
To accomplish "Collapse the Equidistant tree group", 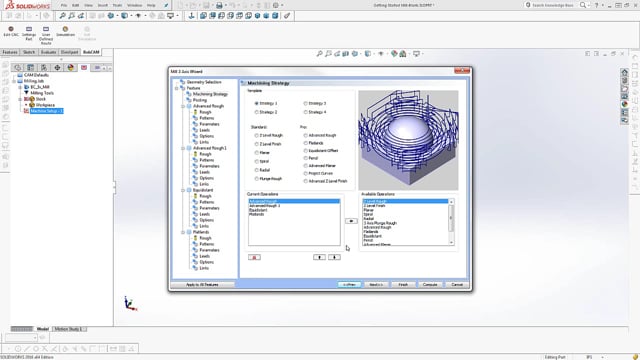I will pyautogui.click(x=183, y=190).
